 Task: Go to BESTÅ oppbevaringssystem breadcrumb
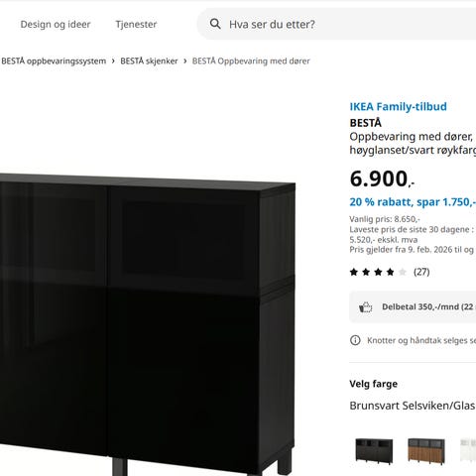point(54,61)
